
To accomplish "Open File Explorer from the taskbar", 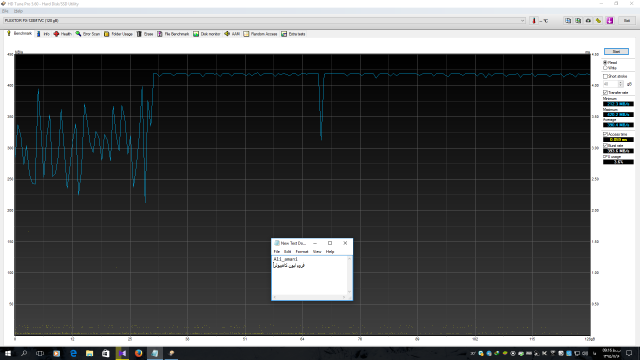I will (x=89, y=353).
